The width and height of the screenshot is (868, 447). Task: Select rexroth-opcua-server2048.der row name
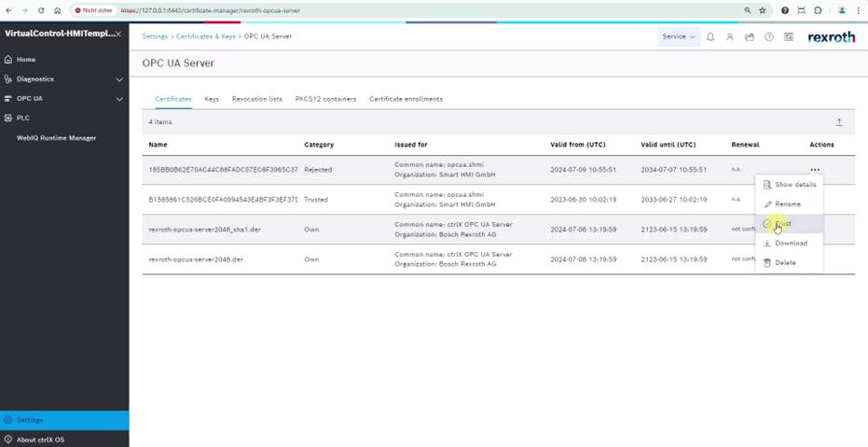[196, 259]
